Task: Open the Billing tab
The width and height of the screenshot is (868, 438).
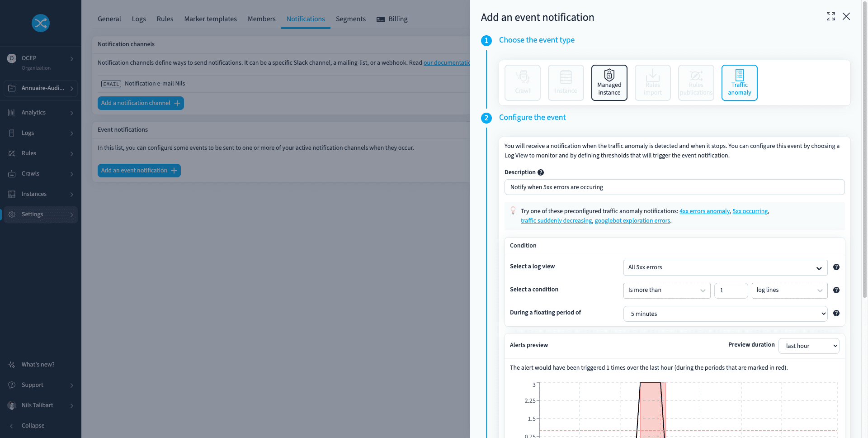Action: click(392, 19)
